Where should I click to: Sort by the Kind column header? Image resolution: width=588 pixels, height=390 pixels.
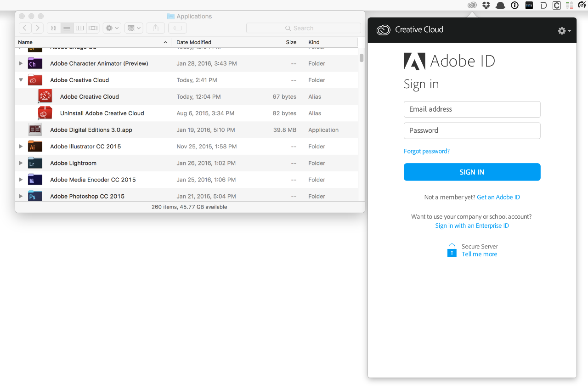pyautogui.click(x=331, y=42)
